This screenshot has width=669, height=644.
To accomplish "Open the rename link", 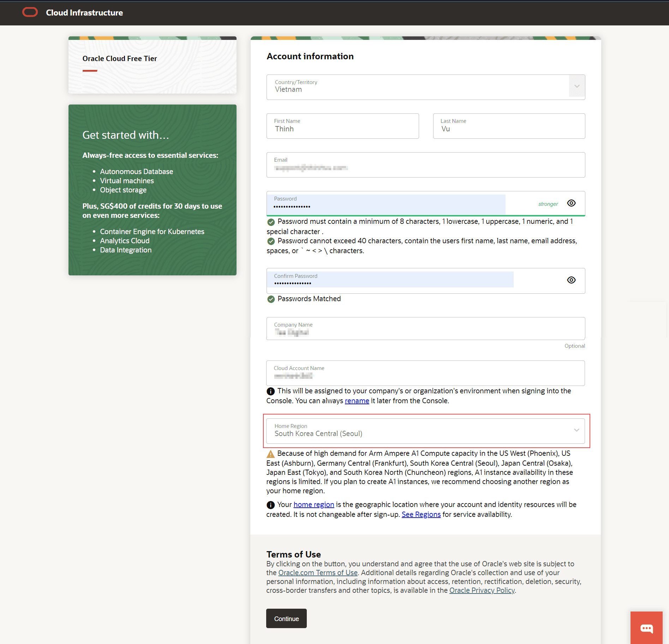I will click(x=357, y=401).
